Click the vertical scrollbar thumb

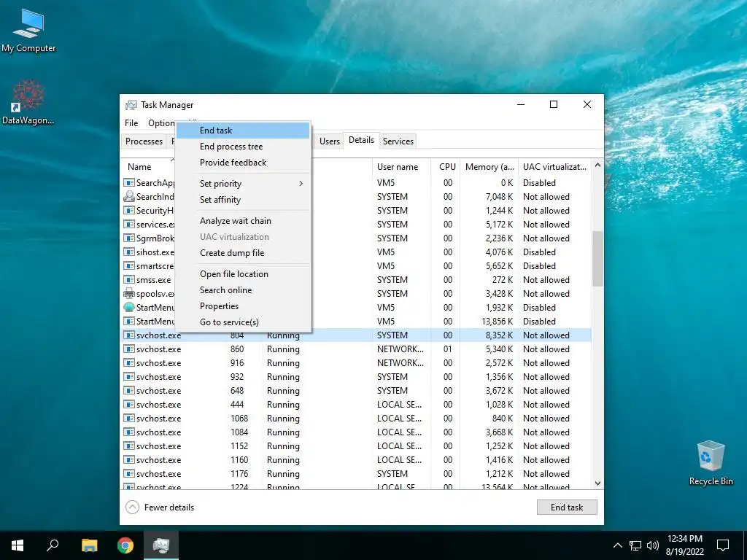597,259
